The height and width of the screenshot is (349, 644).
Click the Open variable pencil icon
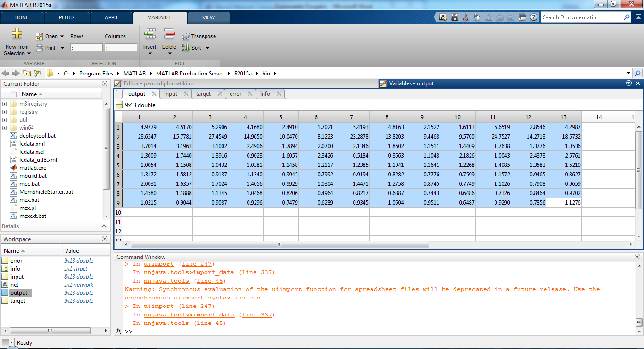pos(40,36)
